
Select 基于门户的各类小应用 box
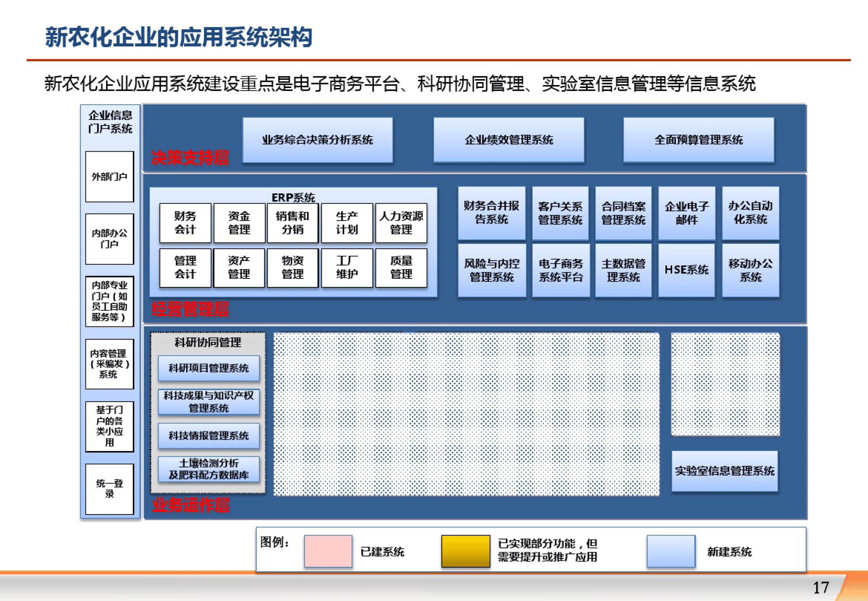tap(110, 426)
